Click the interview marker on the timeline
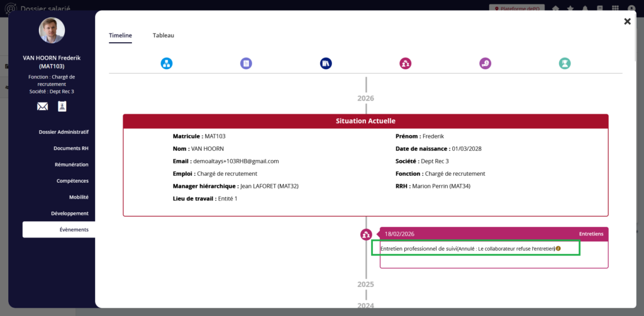 tap(366, 234)
